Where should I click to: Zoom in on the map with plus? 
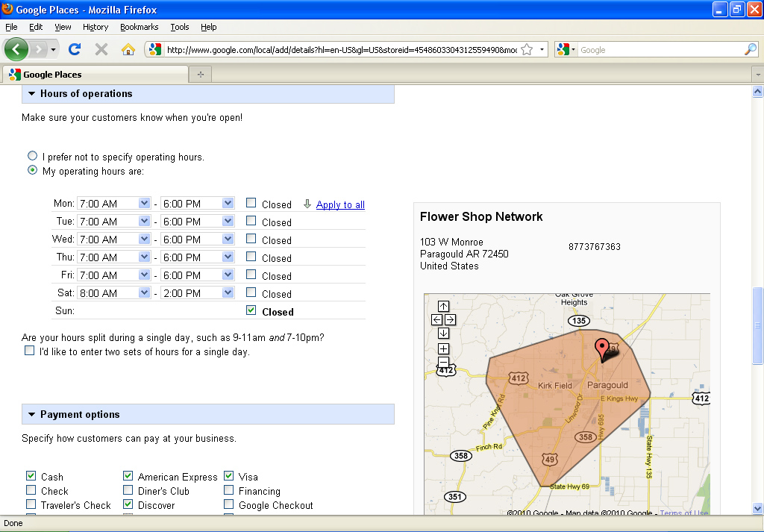coord(443,348)
